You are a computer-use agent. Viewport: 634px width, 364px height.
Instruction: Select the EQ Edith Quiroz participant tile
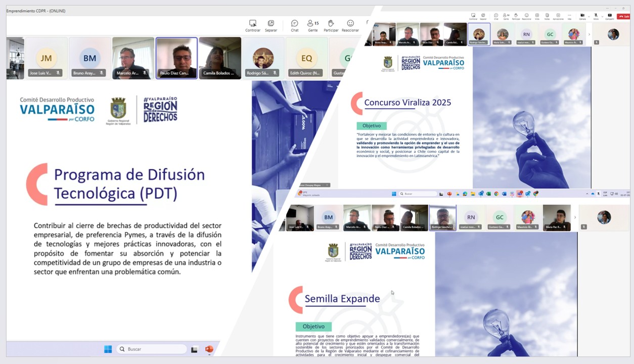[306, 58]
